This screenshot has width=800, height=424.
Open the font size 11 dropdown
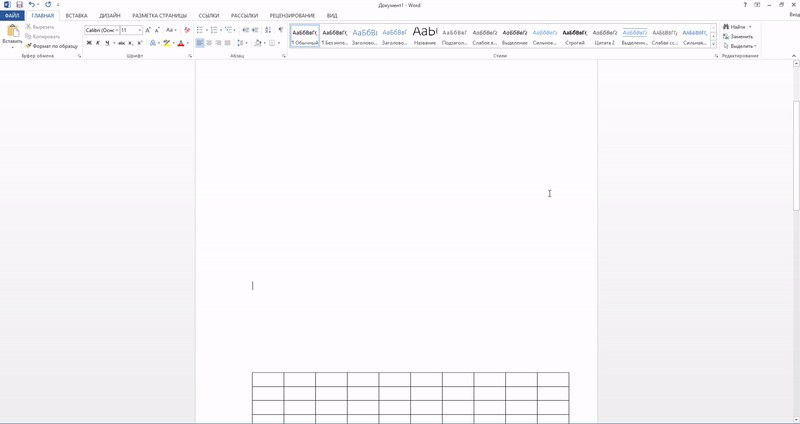140,30
